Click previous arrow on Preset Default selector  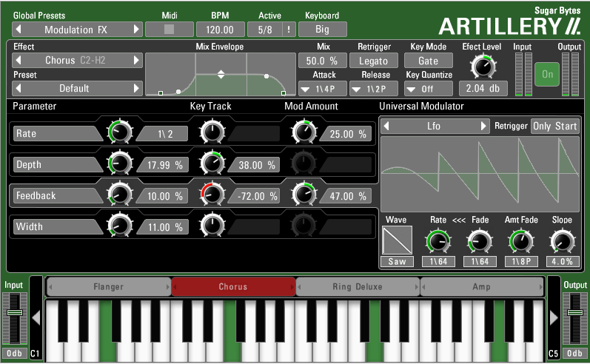pos(19,88)
